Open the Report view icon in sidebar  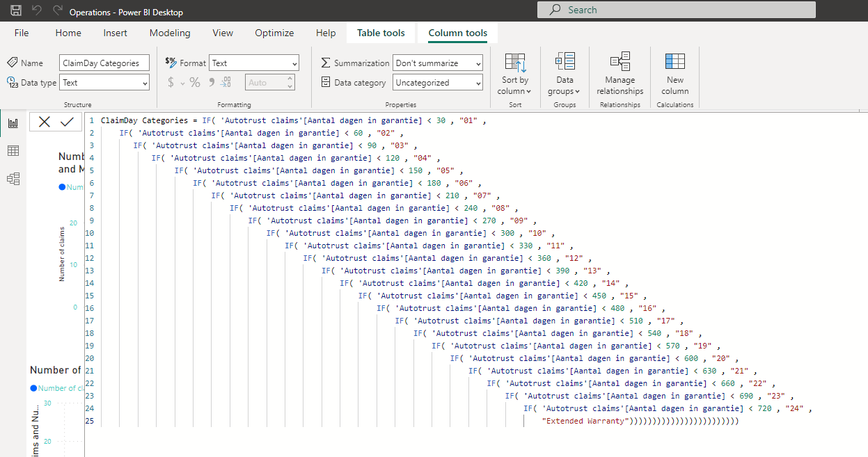click(13, 123)
